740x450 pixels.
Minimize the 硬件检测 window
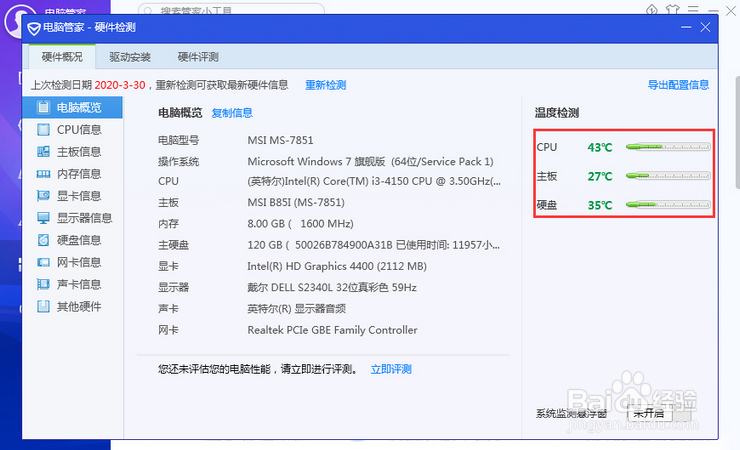[x=686, y=27]
